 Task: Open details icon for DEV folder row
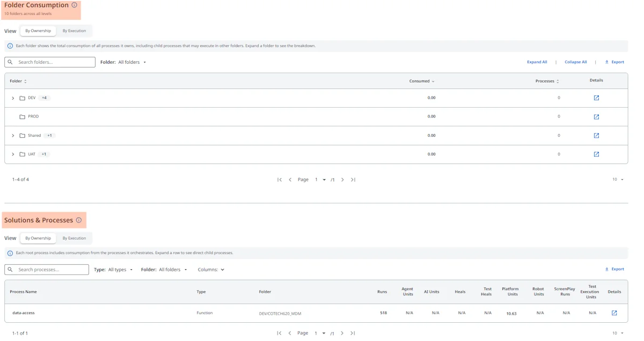coord(596,98)
